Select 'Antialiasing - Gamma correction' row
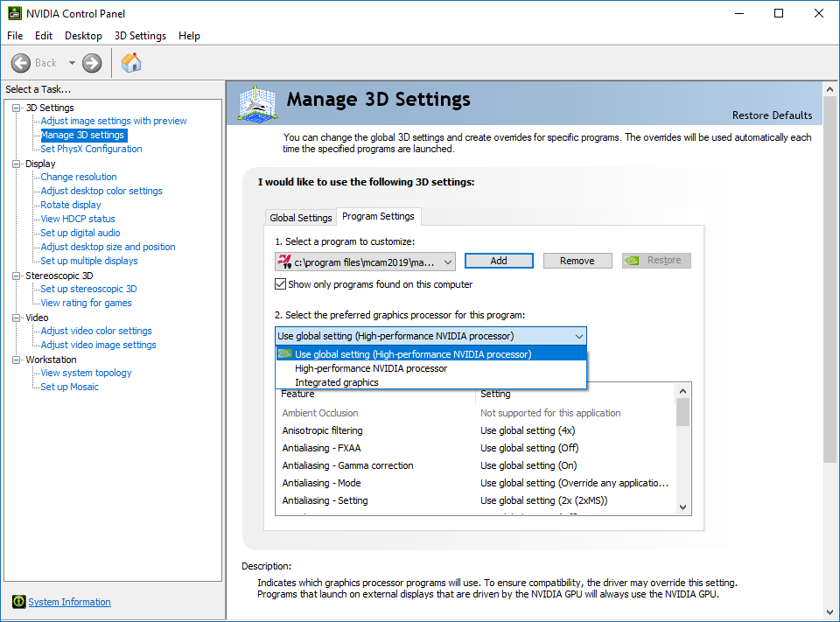The height and width of the screenshot is (622, 840). 475,465
